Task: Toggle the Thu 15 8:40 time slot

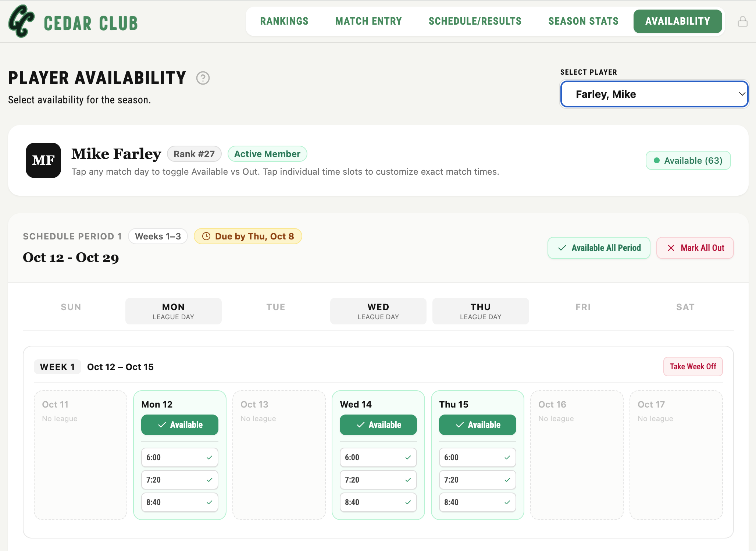Action: click(x=478, y=502)
